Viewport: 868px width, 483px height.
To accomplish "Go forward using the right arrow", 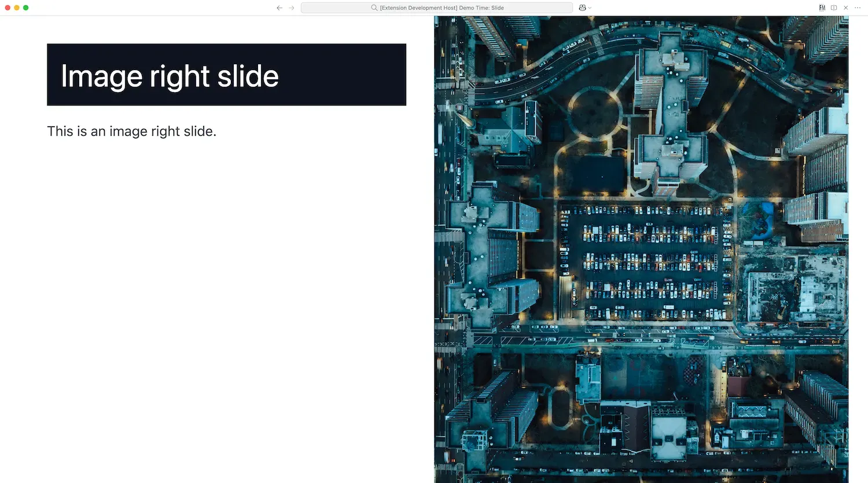I will [x=292, y=8].
